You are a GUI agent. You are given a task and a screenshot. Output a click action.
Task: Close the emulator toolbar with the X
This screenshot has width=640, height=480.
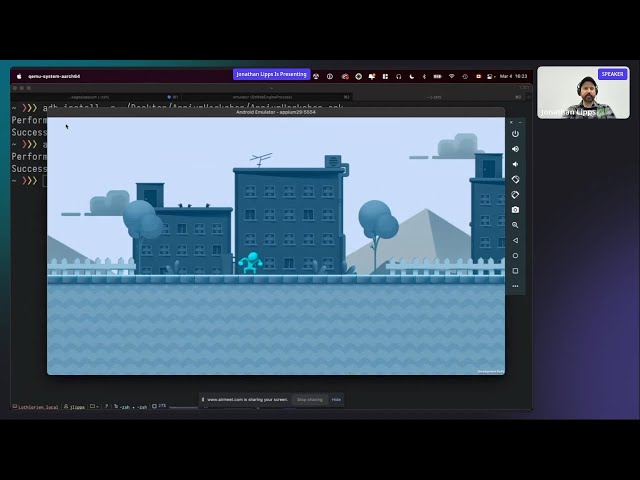pyautogui.click(x=511, y=122)
